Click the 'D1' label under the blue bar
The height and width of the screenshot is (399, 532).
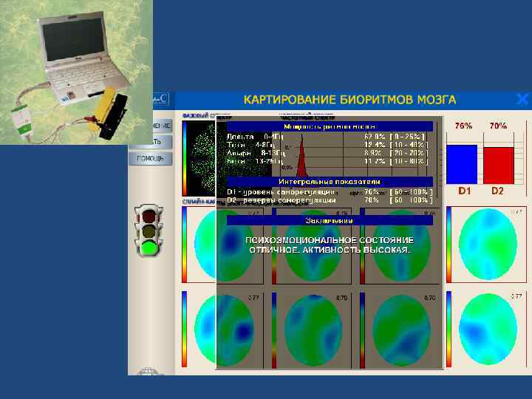coord(464,191)
